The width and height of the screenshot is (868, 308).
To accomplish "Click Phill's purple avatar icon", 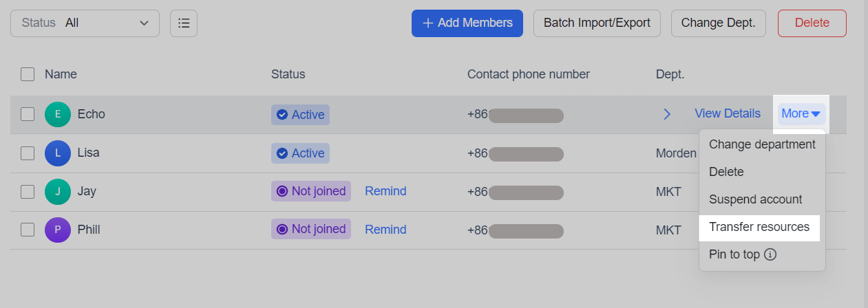I will click(58, 230).
